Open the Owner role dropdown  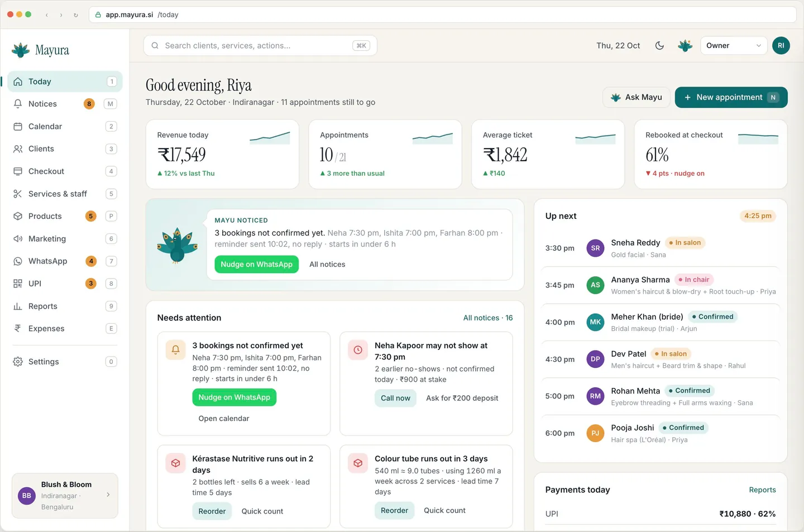(x=734, y=46)
